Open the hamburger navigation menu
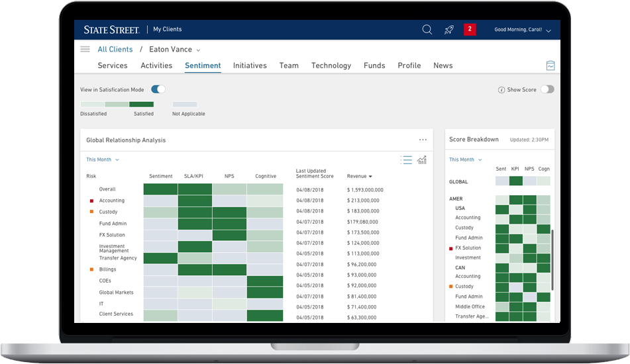 85,50
